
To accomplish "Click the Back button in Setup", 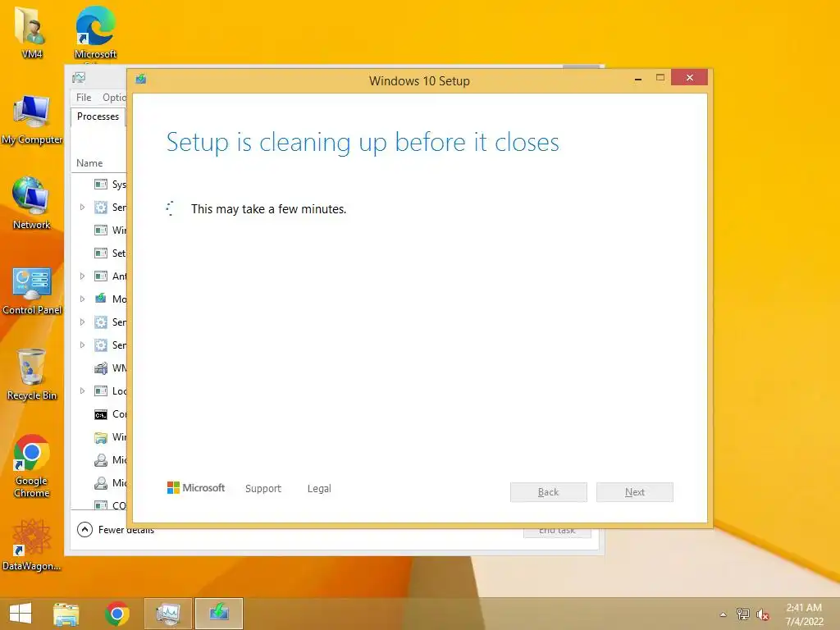I will click(549, 492).
